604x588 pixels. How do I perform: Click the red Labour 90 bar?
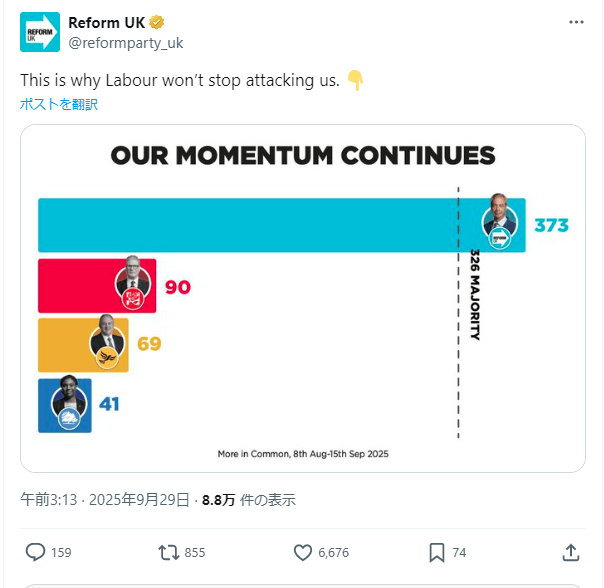pos(97,286)
